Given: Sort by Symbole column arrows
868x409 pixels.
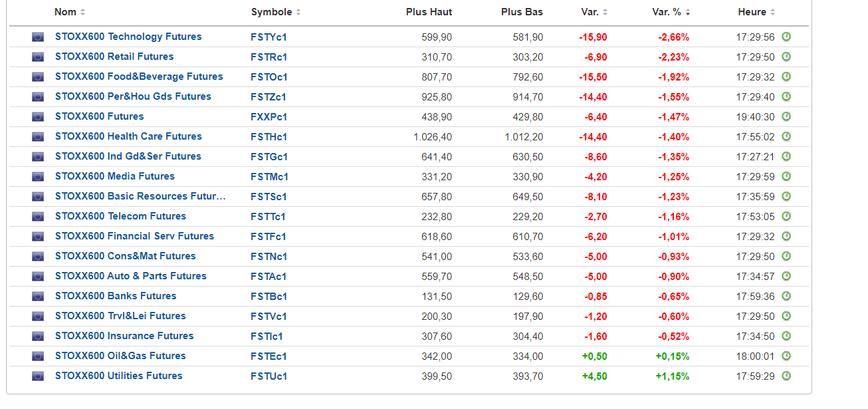Looking at the screenshot, I should pos(298,12).
